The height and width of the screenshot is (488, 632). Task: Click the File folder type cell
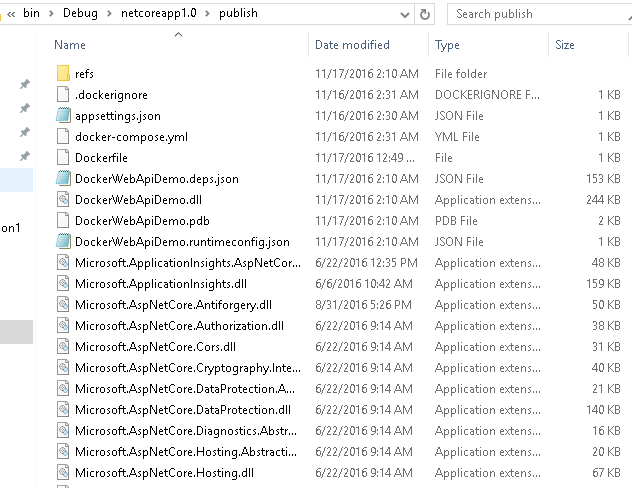pyautogui.click(x=461, y=74)
